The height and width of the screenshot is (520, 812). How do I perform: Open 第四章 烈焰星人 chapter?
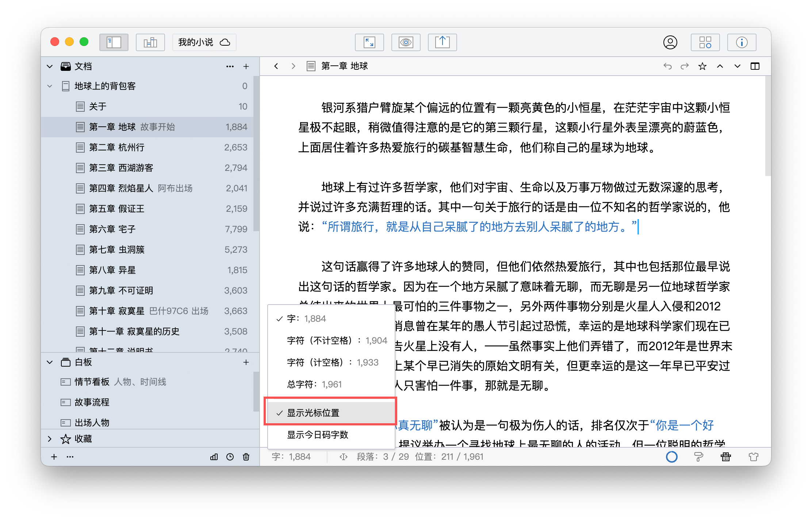point(147,188)
